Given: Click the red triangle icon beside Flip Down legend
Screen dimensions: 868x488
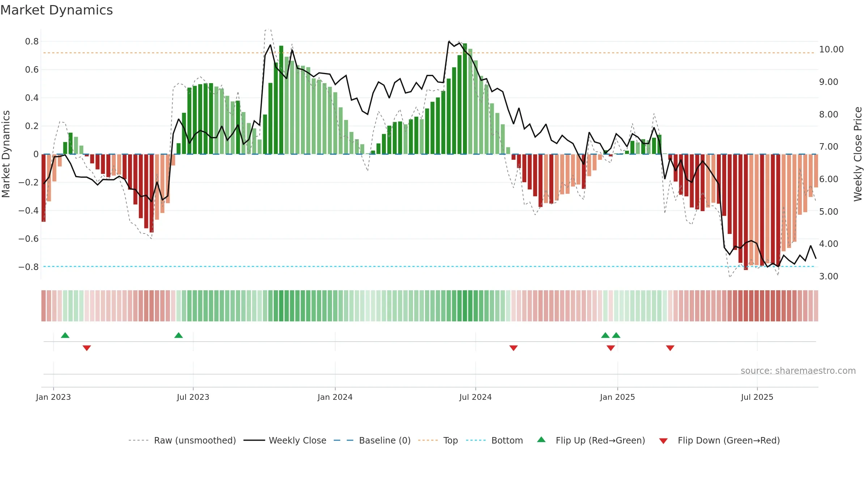Looking at the screenshot, I should tap(663, 441).
